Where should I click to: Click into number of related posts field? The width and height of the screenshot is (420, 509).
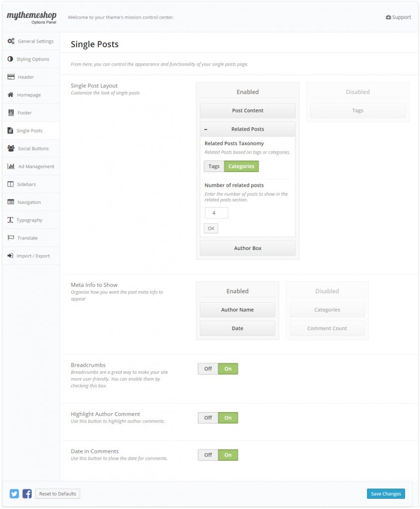217,213
